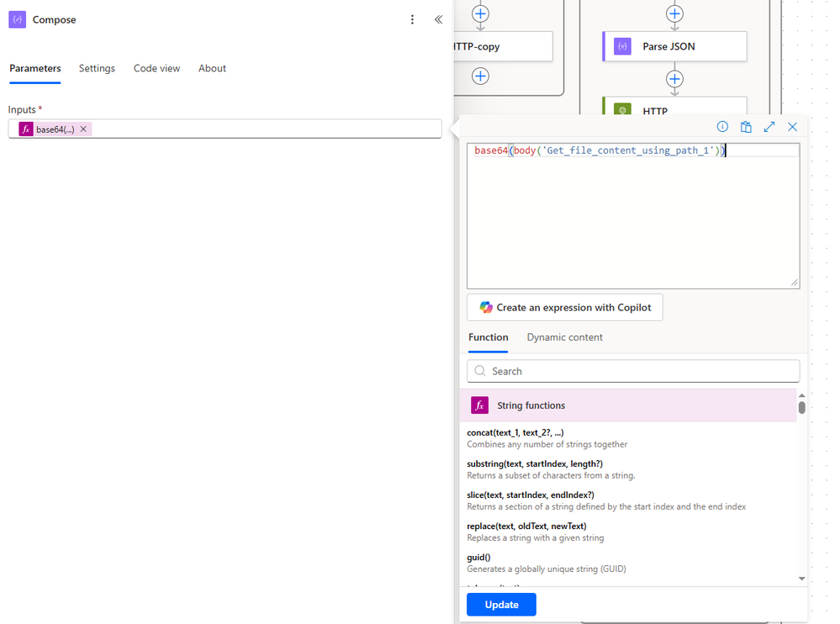Add step above HTTP-copy node
The height and width of the screenshot is (624, 840).
pos(480,13)
